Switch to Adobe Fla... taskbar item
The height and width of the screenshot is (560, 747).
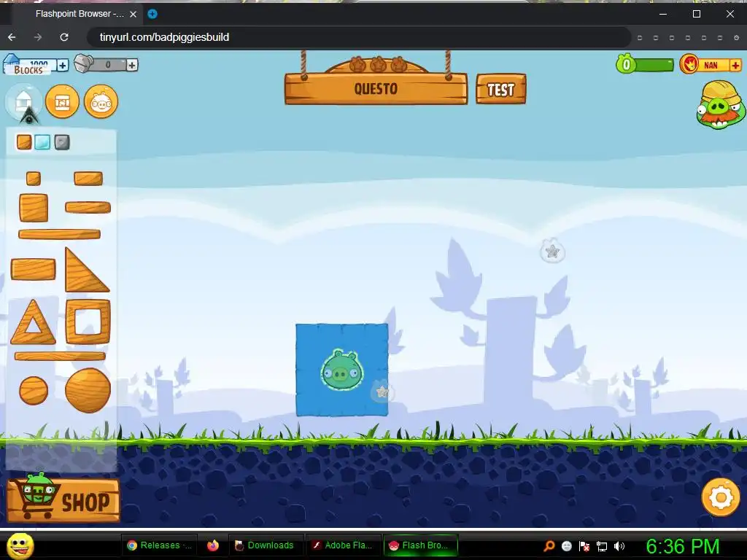pos(343,545)
